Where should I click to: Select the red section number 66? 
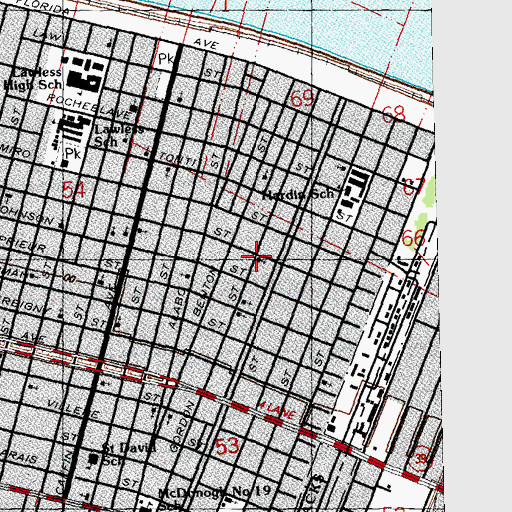[413, 238]
